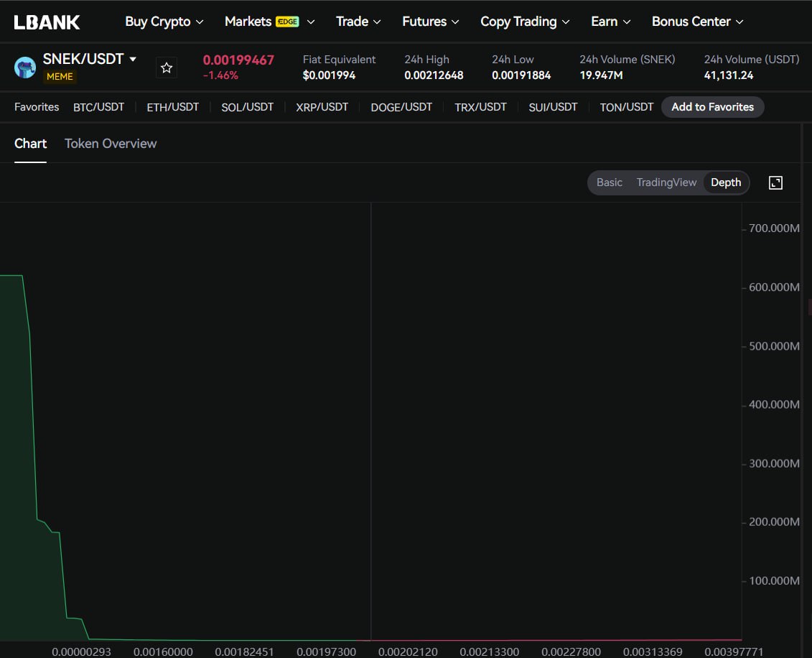Click the 700.000M y-axis label
The image size is (812, 658).
[x=774, y=228]
